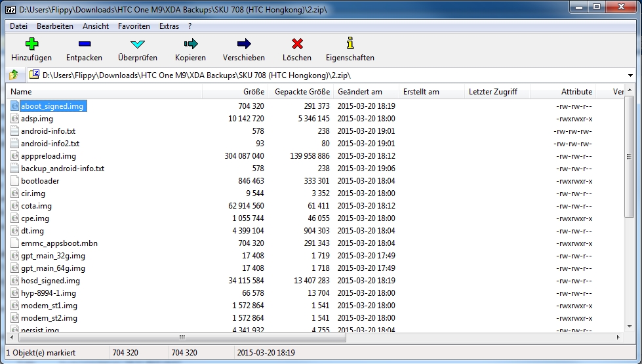
Task: Click into the archive path field
Action: click(328, 75)
